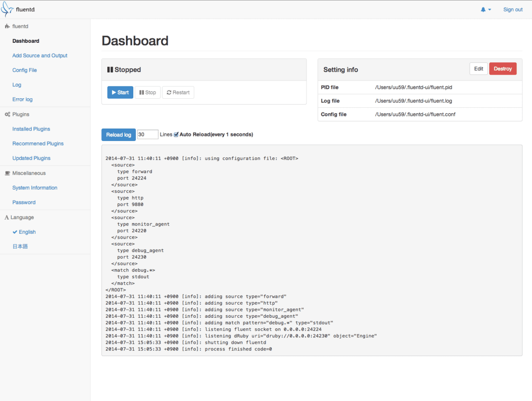Viewport: 532px width, 401px height.
Task: Select Error log in the sidebar menu
Action: pos(22,99)
